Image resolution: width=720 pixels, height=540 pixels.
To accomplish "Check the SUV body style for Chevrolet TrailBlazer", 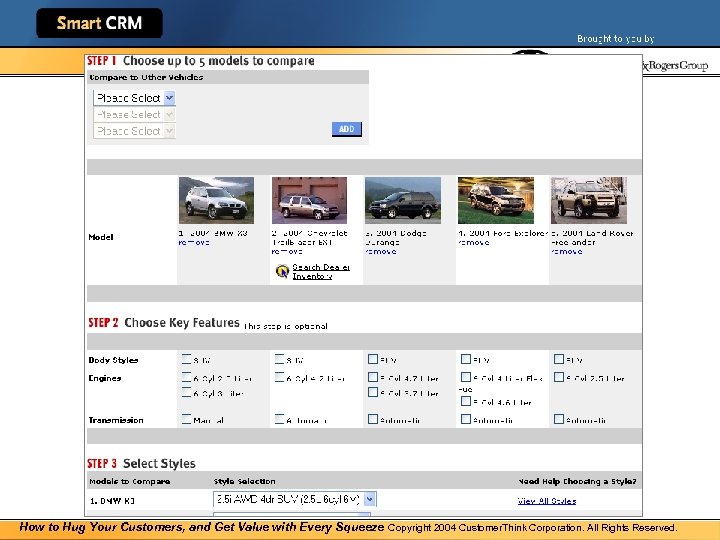I will (x=280, y=359).
